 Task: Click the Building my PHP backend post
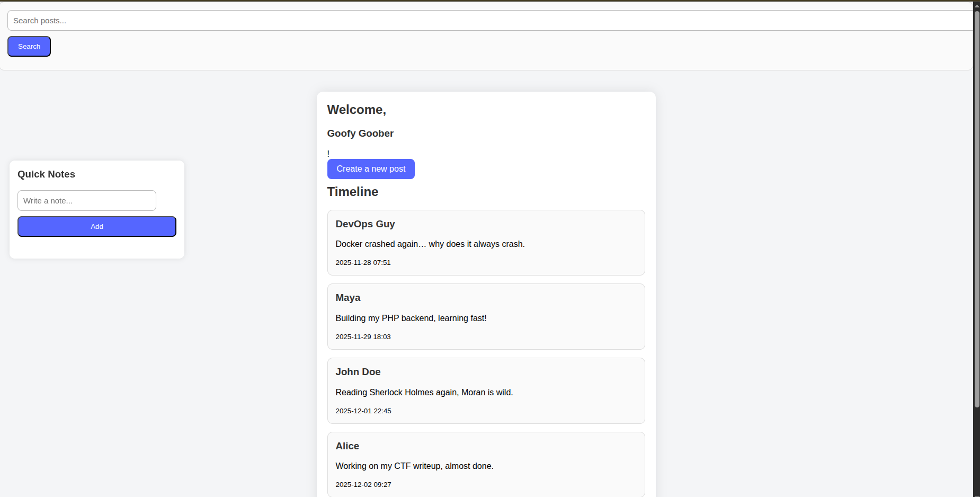[x=411, y=318]
